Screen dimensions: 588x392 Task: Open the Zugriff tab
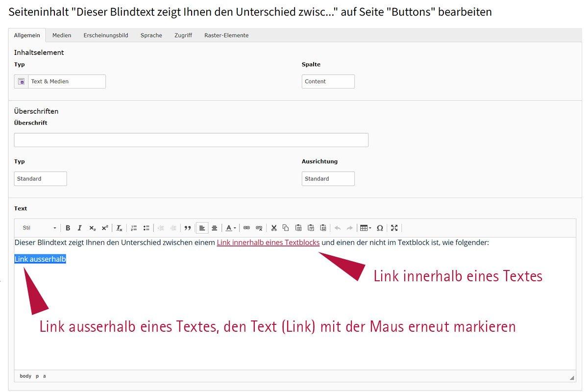click(183, 35)
